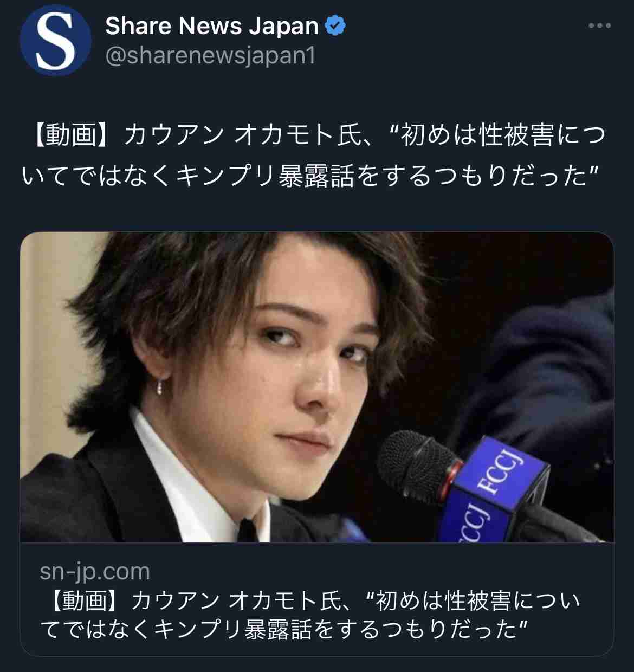Open the three-dot more options menu
The height and width of the screenshot is (672, 634).
coord(600,25)
